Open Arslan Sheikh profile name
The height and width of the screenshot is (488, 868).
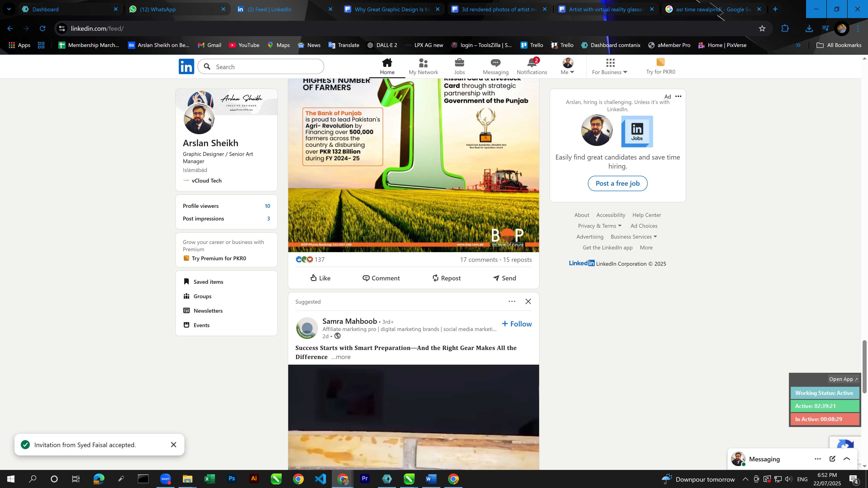click(210, 143)
